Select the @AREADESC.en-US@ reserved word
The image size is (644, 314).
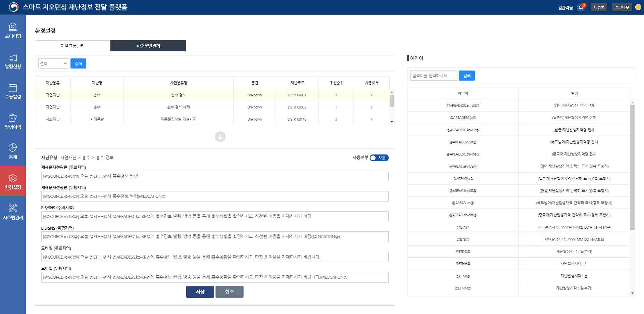click(463, 105)
